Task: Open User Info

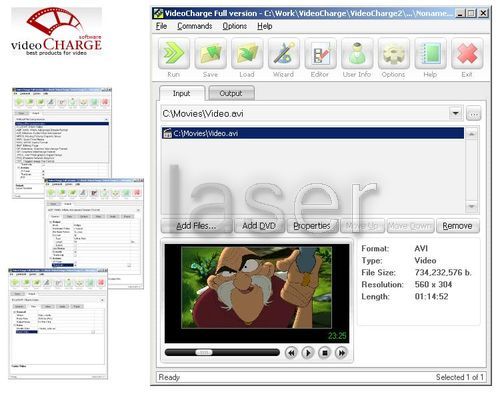Action: coord(357,53)
